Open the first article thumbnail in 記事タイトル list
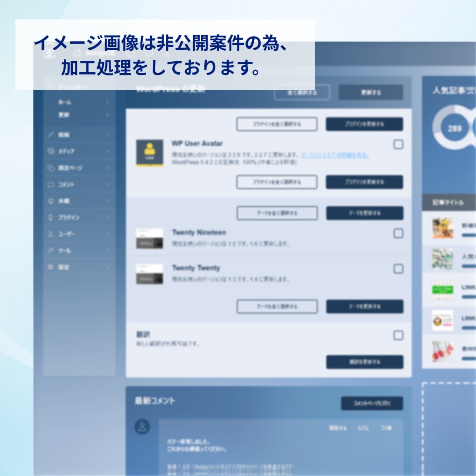The width and height of the screenshot is (476, 476). pos(443,228)
